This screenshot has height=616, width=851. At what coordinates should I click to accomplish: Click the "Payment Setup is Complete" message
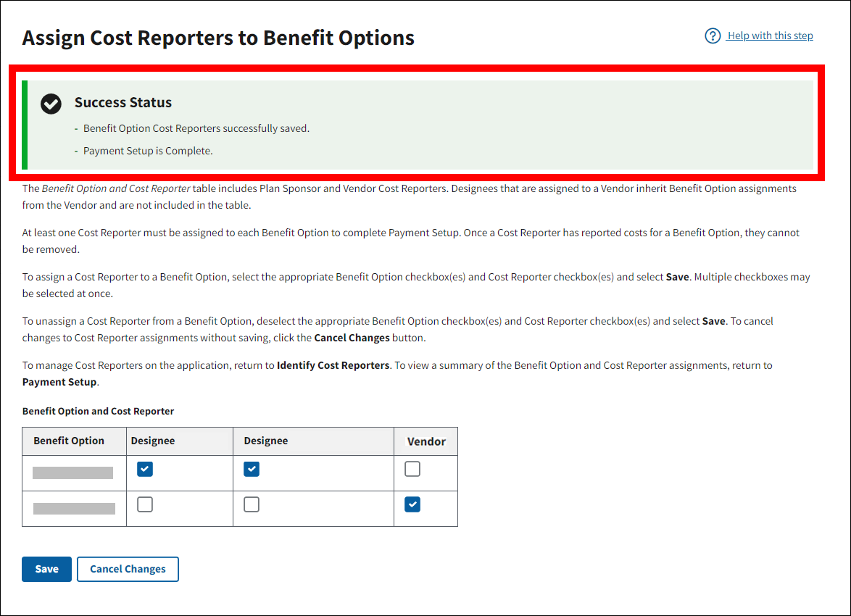click(x=148, y=151)
